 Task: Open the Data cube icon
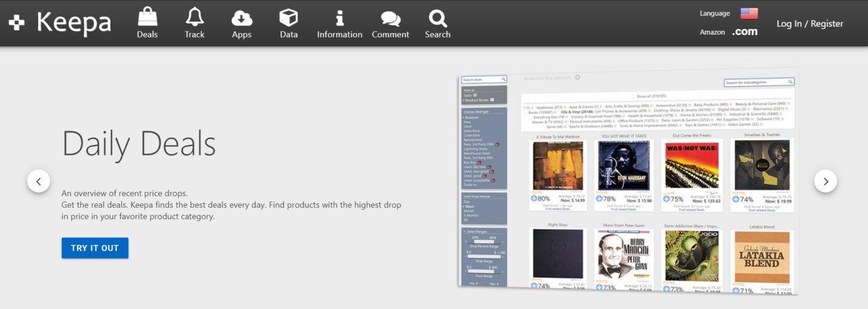click(x=288, y=17)
